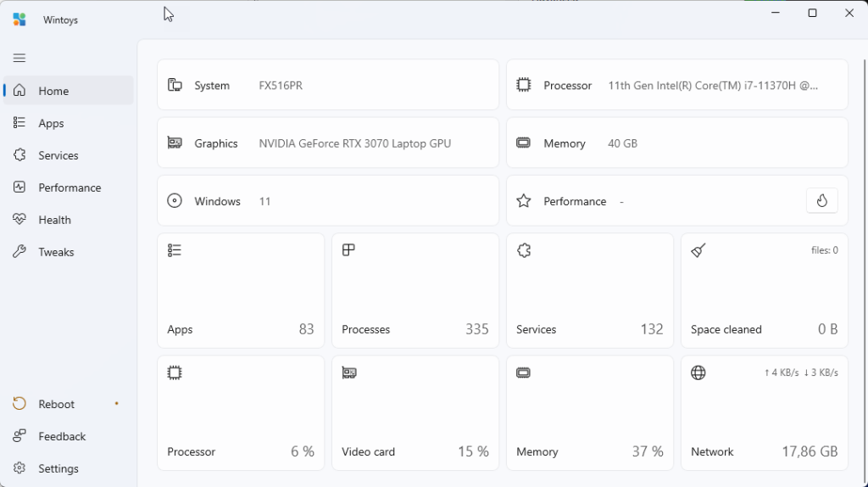The height and width of the screenshot is (487, 868).
Task: Switch to Performance in the sidebar
Action: (68, 188)
